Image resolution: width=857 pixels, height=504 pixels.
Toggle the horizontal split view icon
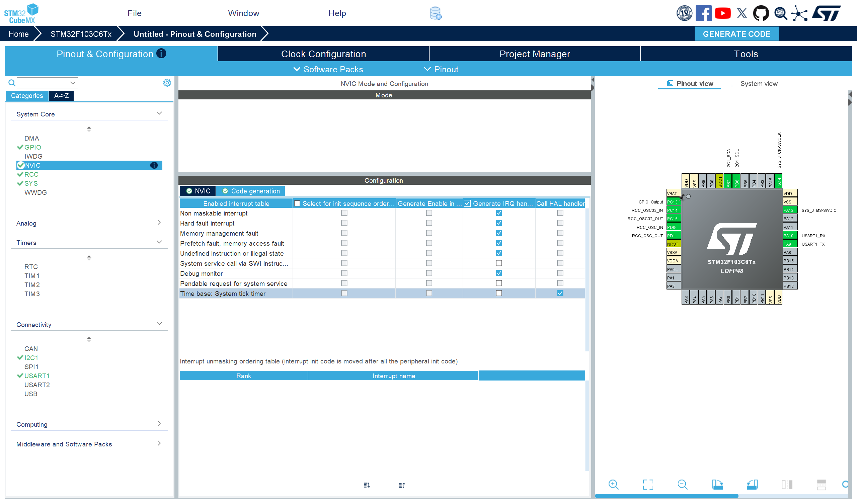pos(821,484)
